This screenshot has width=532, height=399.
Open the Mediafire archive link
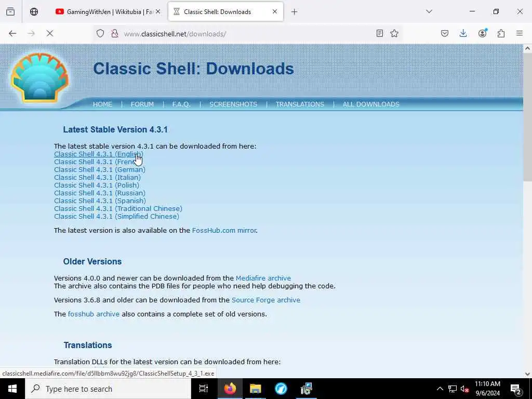[x=263, y=278]
